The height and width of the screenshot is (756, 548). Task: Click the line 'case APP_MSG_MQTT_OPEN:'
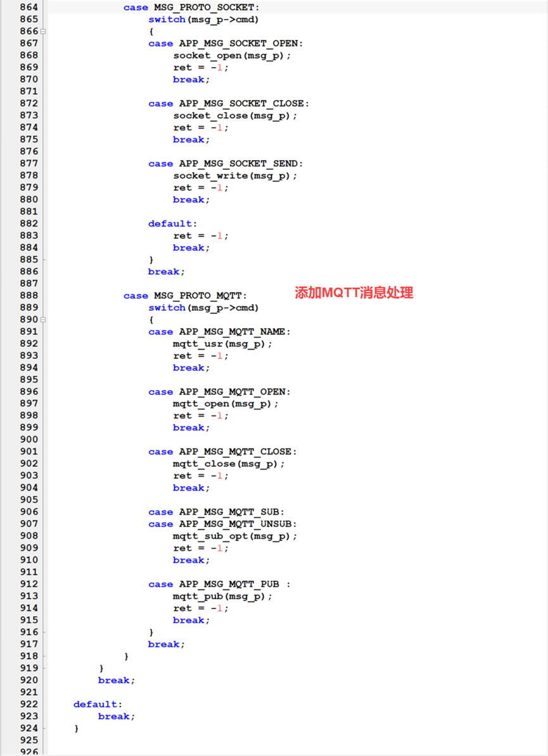click(x=219, y=392)
